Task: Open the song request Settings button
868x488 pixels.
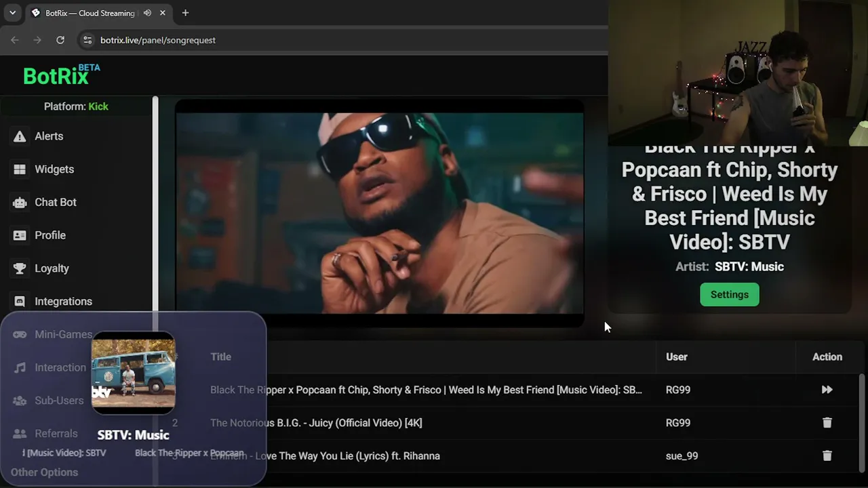Action: coord(730,295)
